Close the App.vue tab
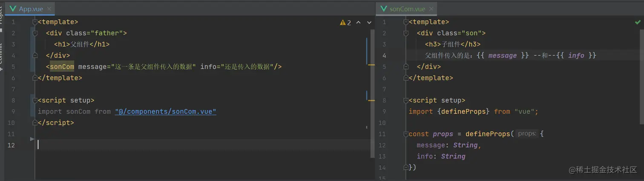The height and width of the screenshot is (181, 644). [49, 9]
